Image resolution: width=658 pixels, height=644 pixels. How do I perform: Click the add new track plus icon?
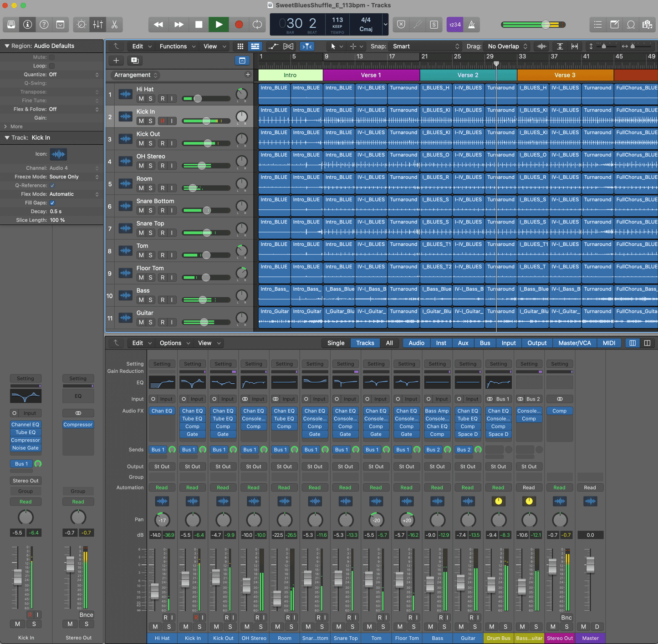[116, 61]
